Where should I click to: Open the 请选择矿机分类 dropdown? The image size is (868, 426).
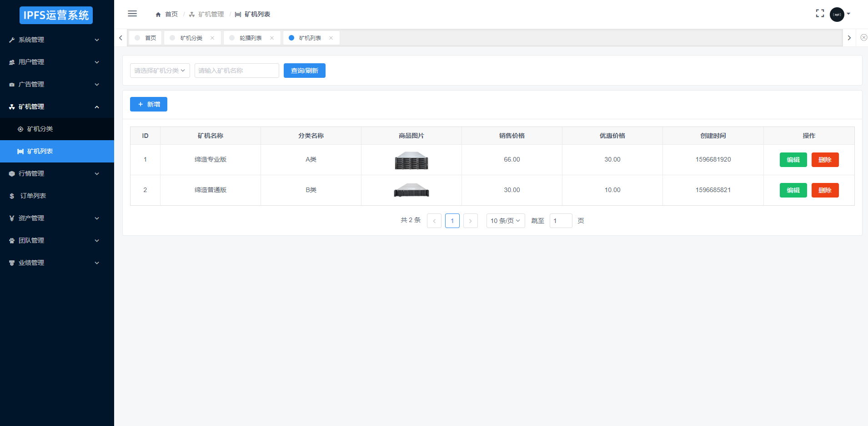[160, 71]
